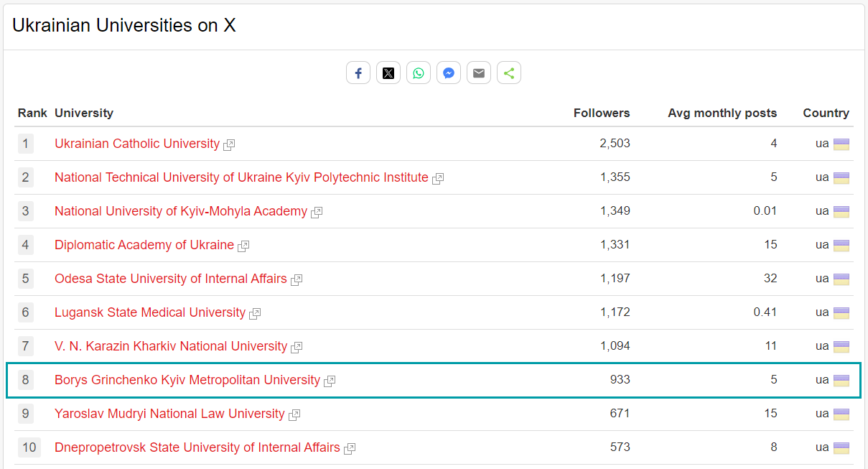
Task: Share page through WhatsApp
Action: click(x=419, y=73)
